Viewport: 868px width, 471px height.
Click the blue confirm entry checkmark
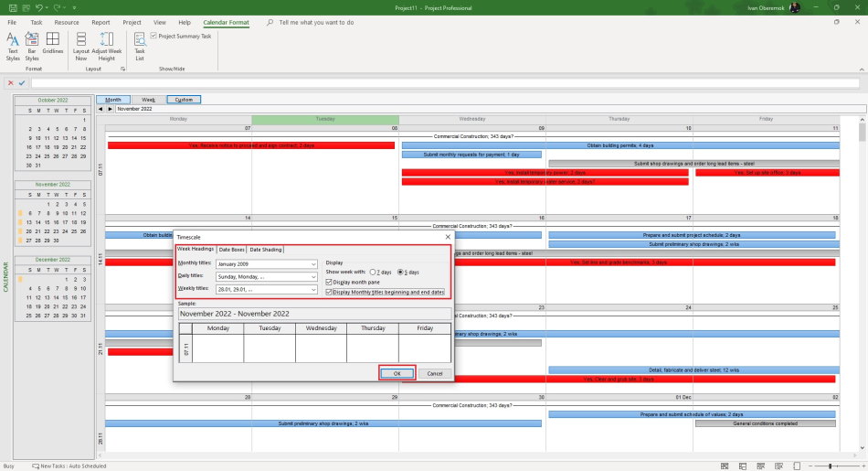pyautogui.click(x=22, y=83)
